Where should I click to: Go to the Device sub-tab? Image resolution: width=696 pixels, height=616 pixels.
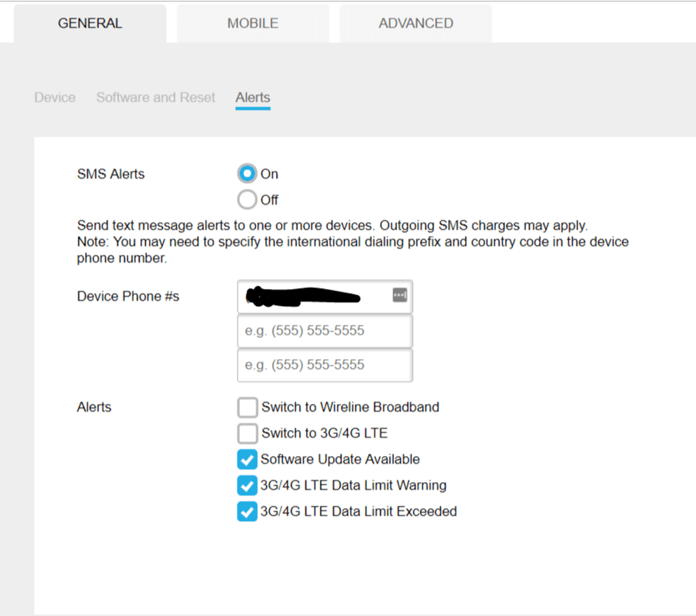coord(55,97)
